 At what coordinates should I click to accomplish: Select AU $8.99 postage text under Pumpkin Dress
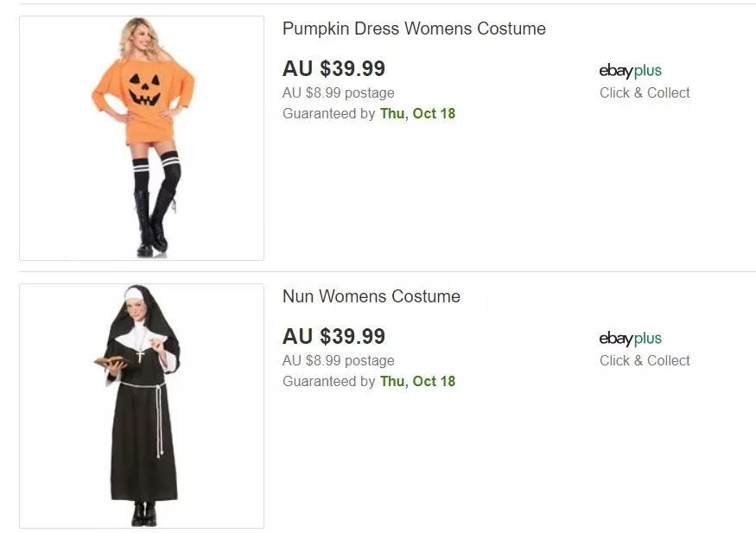point(338,92)
